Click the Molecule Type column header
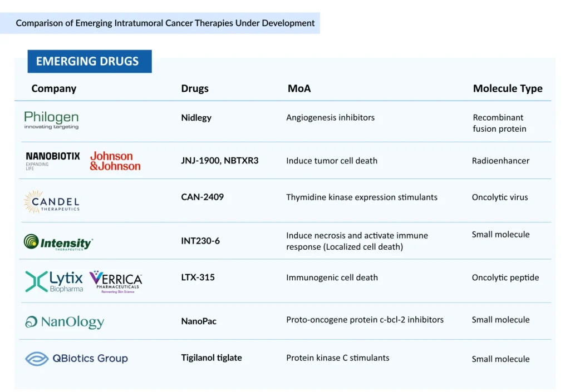The height and width of the screenshot is (392, 570). point(508,88)
